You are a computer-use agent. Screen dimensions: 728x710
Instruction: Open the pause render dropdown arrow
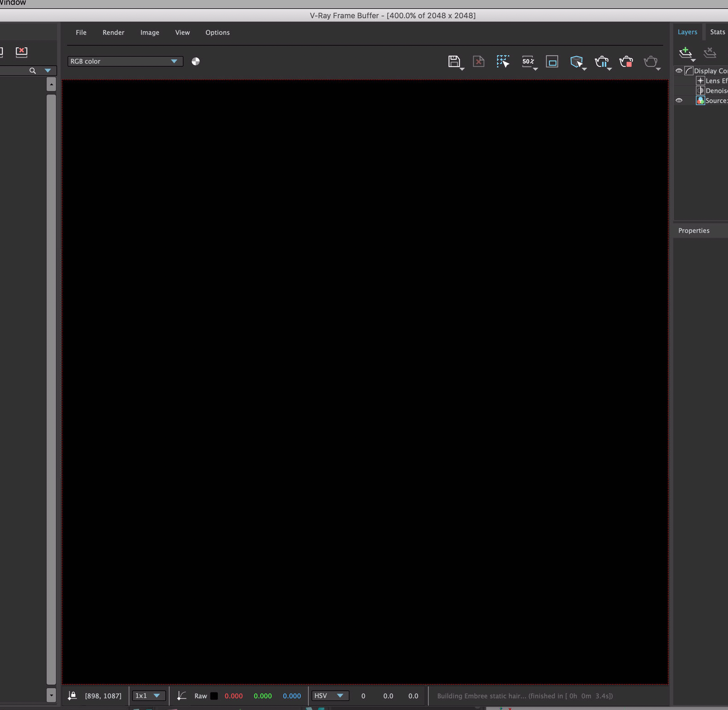point(609,69)
